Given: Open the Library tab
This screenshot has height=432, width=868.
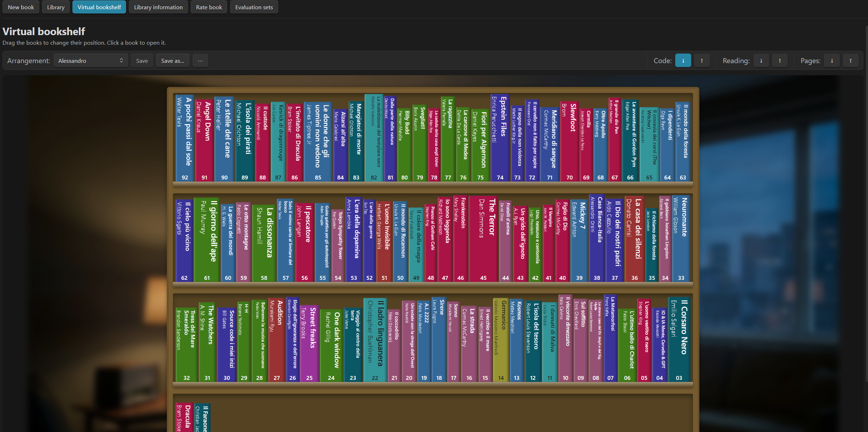Looking at the screenshot, I should pos(56,7).
